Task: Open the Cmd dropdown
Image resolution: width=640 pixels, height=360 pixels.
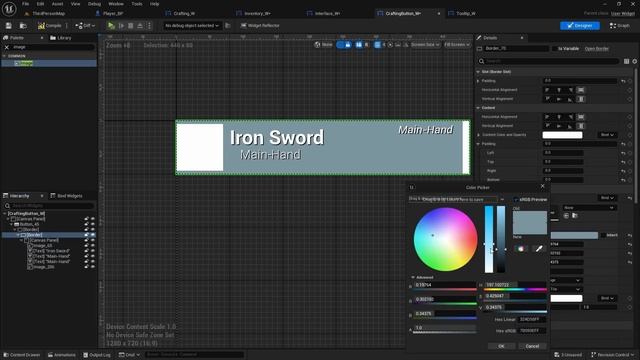Action: click(129, 355)
